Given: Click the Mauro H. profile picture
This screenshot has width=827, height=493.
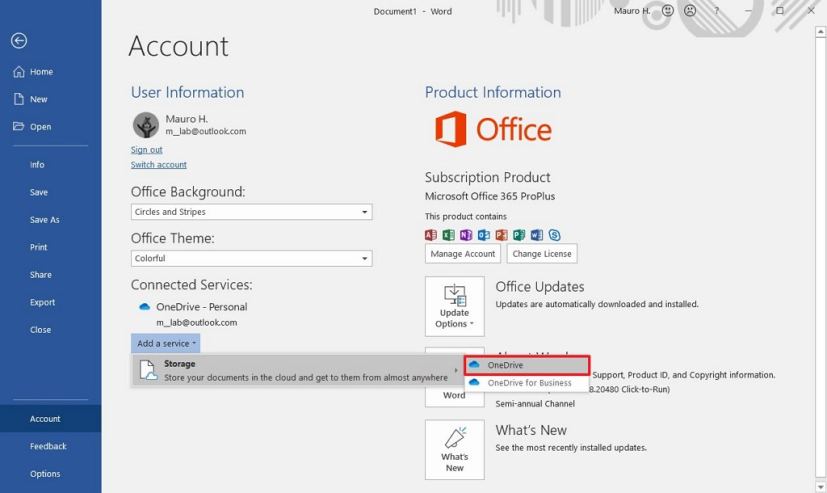Looking at the screenshot, I should pos(146,125).
